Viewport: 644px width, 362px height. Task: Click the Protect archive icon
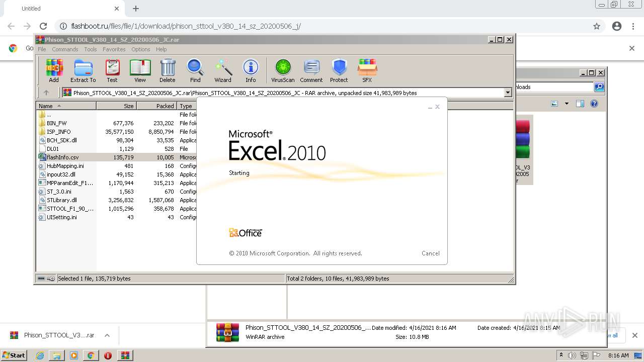coord(339,70)
